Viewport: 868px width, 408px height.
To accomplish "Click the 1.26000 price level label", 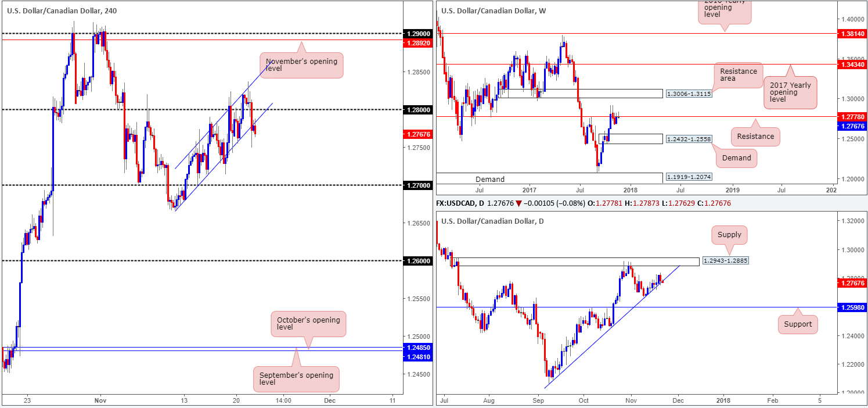I will click(x=418, y=261).
